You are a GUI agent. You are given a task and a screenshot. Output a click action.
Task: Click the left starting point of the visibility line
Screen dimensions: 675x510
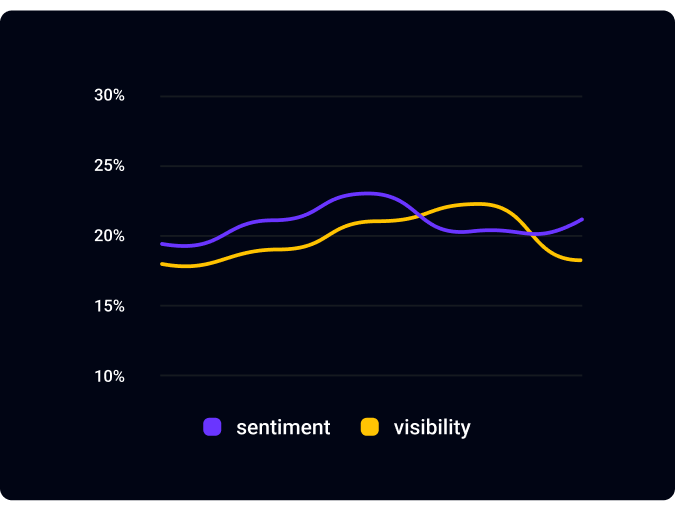click(161, 264)
